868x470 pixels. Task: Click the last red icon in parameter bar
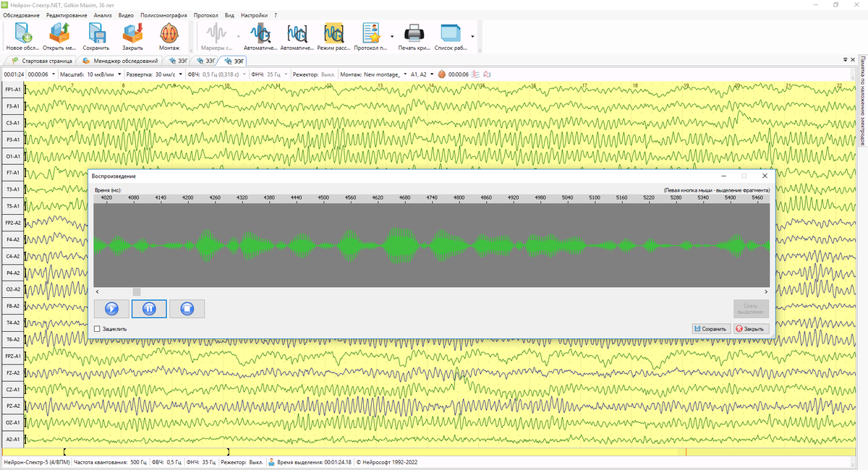tap(487, 74)
